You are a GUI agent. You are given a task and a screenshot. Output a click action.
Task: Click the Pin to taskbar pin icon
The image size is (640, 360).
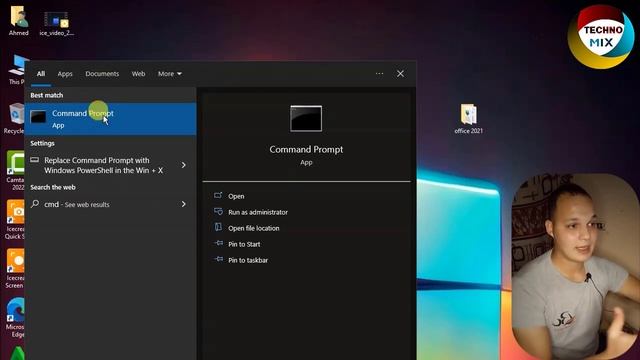(218, 259)
